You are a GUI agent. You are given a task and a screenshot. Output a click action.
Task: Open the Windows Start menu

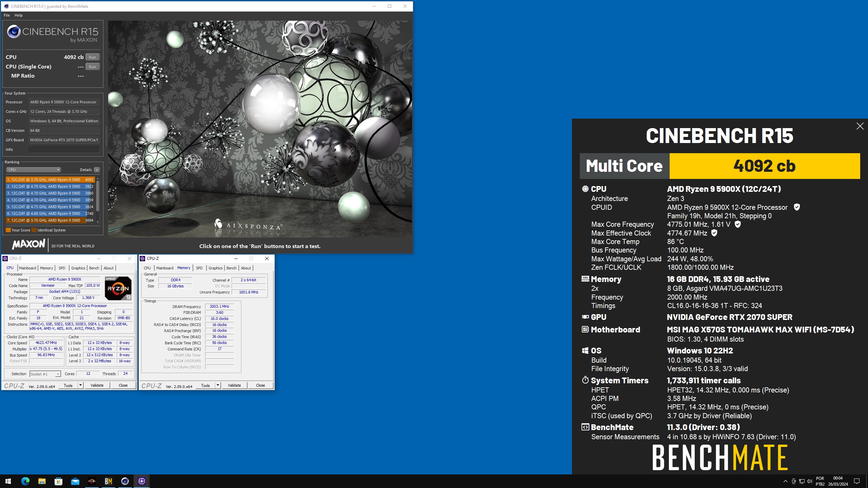click(x=8, y=481)
